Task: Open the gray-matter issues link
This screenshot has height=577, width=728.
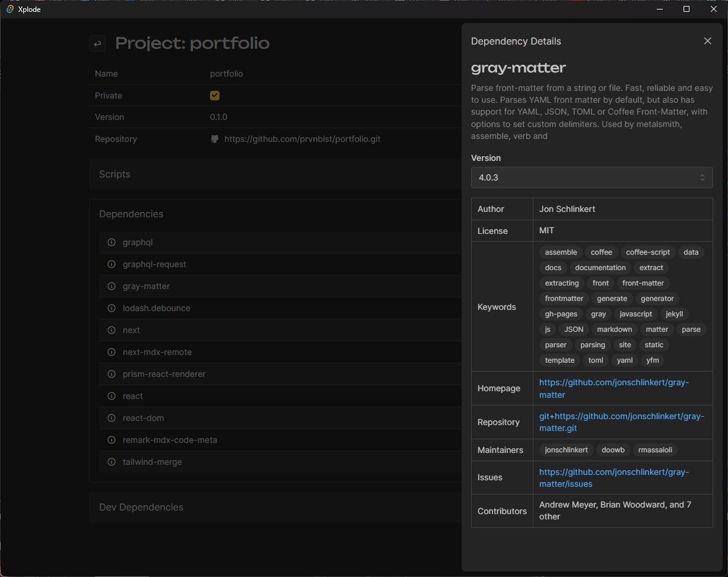Action: pos(613,477)
